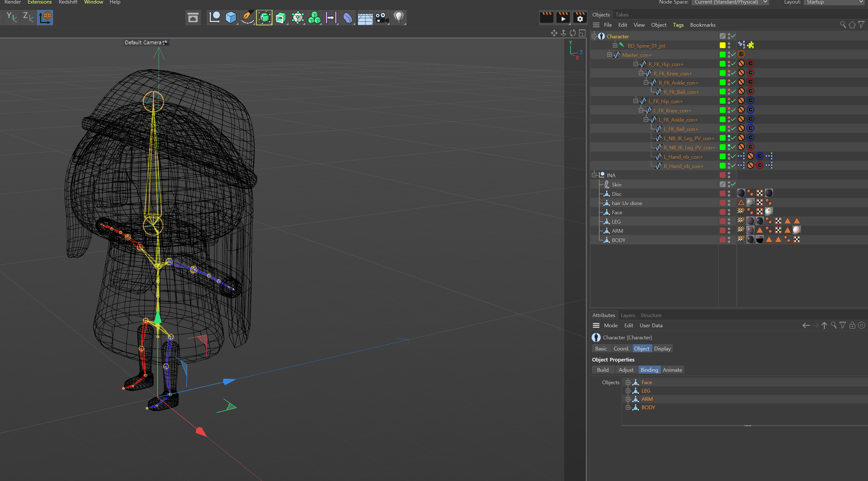This screenshot has width=868, height=481.
Task: Click the asset browser archive icon
Action: (x=193, y=18)
